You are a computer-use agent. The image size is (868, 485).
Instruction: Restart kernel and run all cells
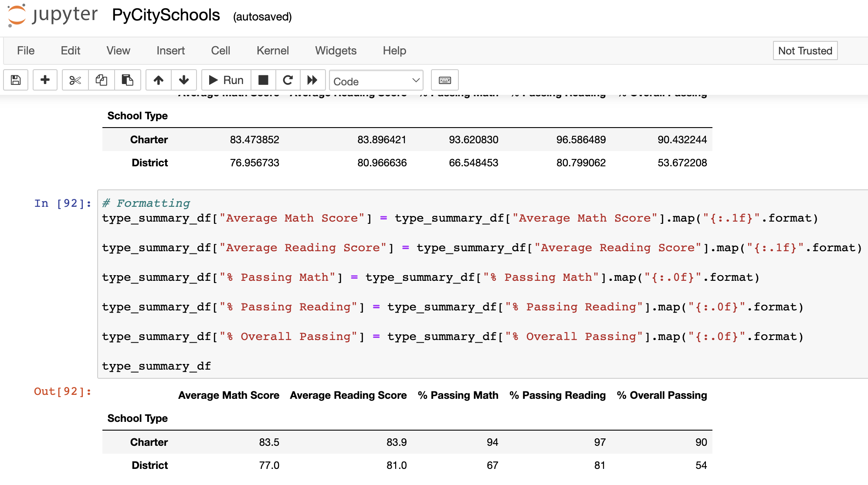(x=313, y=80)
